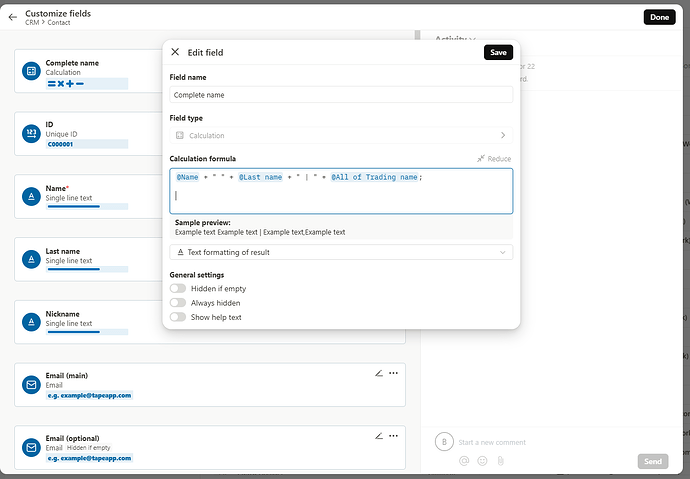This screenshot has height=479, width=690.
Task: Click the user avatar B in comments
Action: [444, 442]
